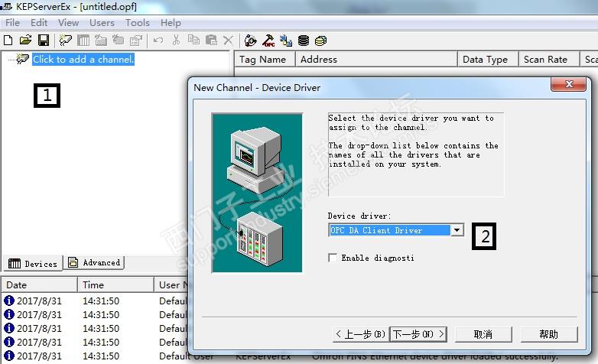Switch to the Devices tab

33,264
